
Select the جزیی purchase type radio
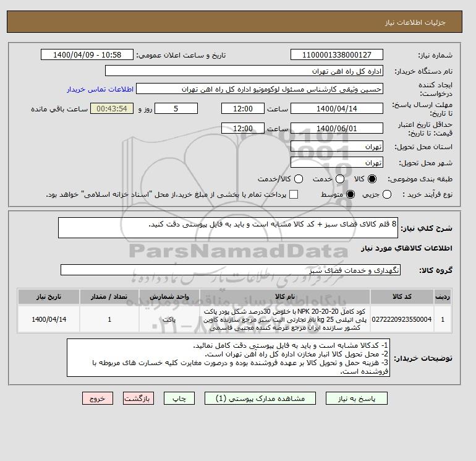[387, 194]
